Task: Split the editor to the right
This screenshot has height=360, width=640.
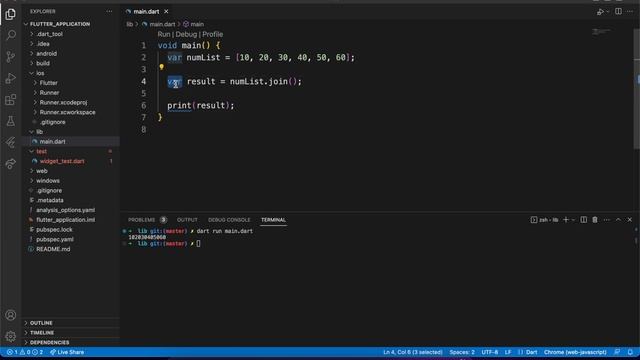Action: coord(618,11)
